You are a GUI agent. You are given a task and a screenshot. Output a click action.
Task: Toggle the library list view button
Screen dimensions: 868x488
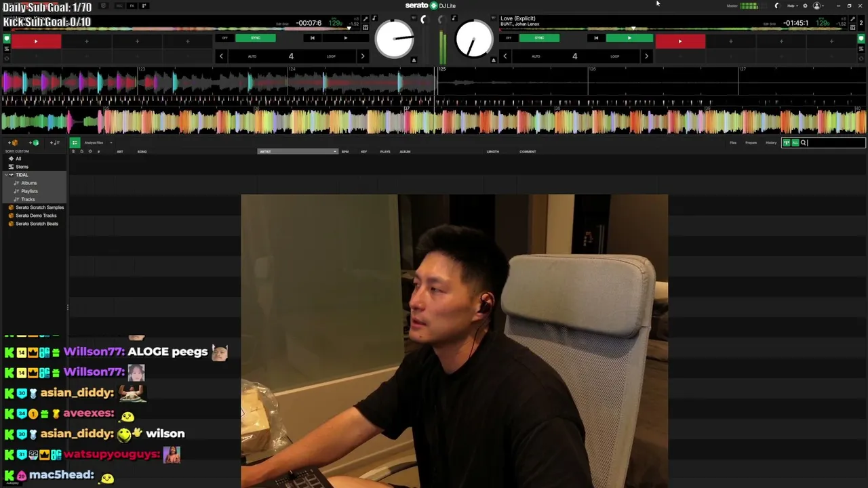(x=75, y=143)
